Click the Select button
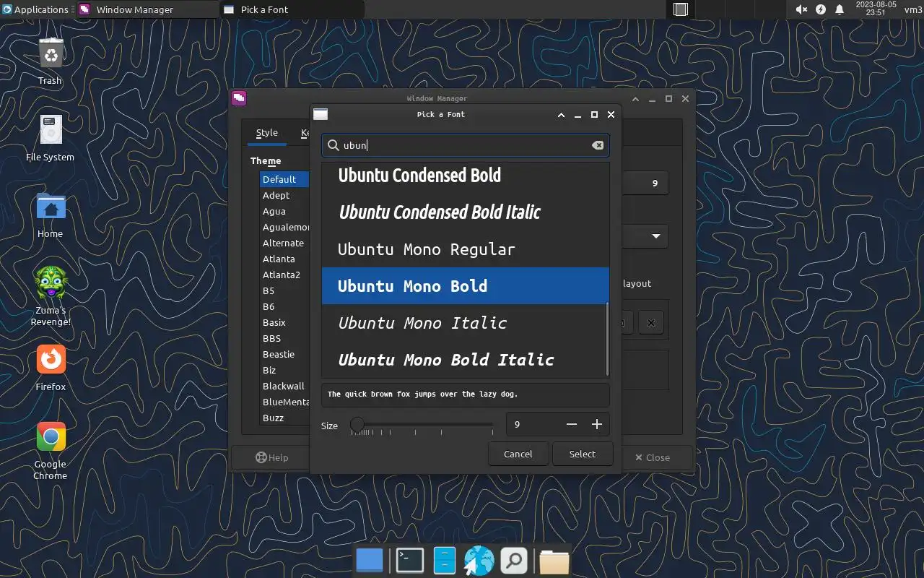 (582, 454)
